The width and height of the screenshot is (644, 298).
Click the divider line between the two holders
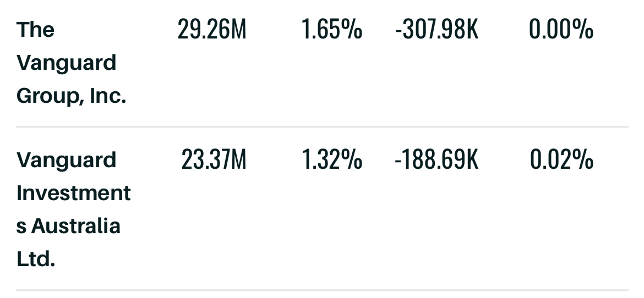point(322,127)
